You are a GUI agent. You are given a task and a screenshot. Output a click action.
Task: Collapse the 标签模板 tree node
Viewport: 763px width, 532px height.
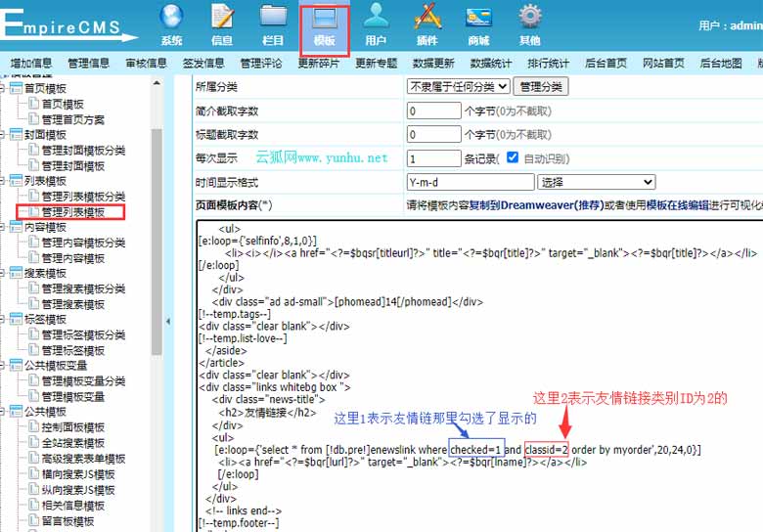pyautogui.click(x=2, y=320)
